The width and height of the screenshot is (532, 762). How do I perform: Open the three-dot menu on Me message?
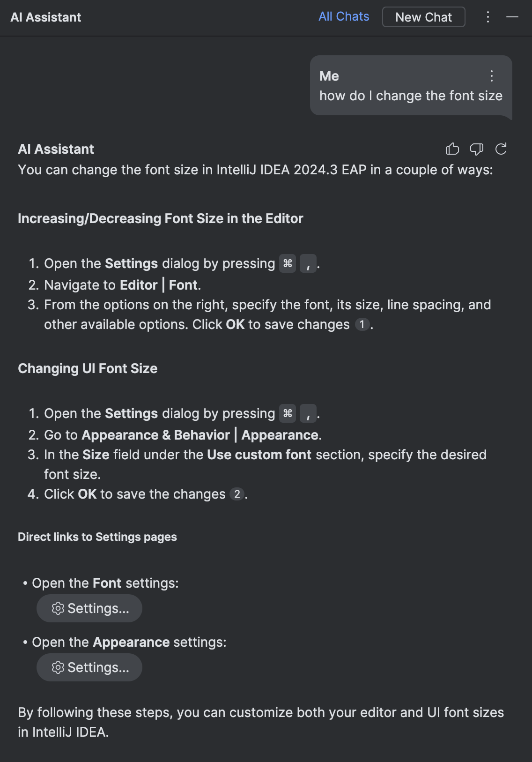coord(492,76)
